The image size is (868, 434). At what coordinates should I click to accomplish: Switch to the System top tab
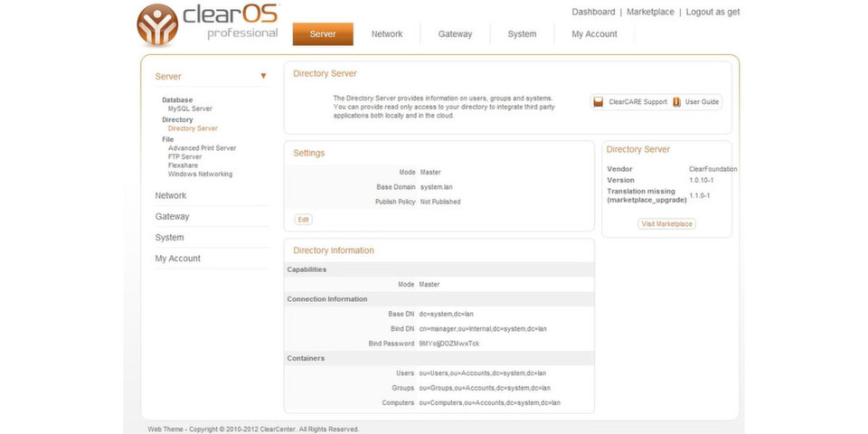coord(522,33)
